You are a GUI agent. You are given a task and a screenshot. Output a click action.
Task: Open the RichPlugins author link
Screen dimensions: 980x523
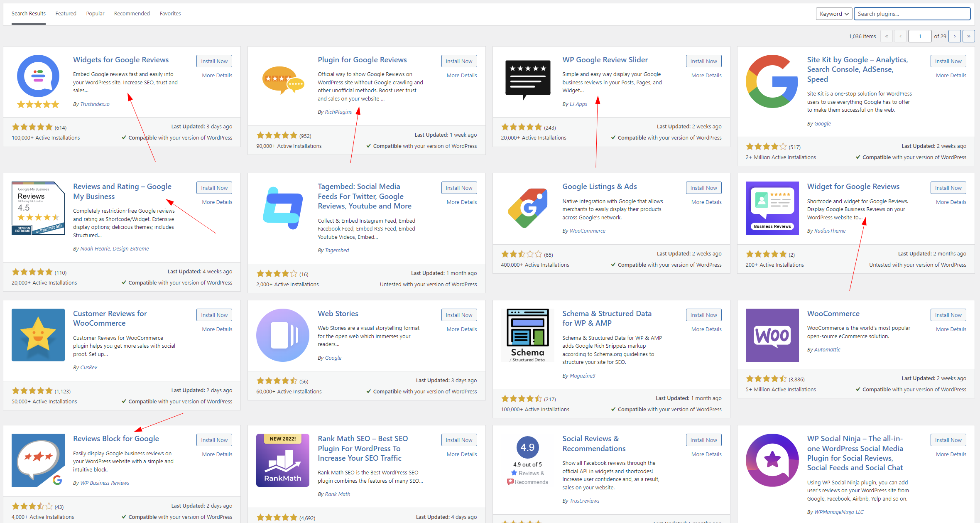click(338, 112)
